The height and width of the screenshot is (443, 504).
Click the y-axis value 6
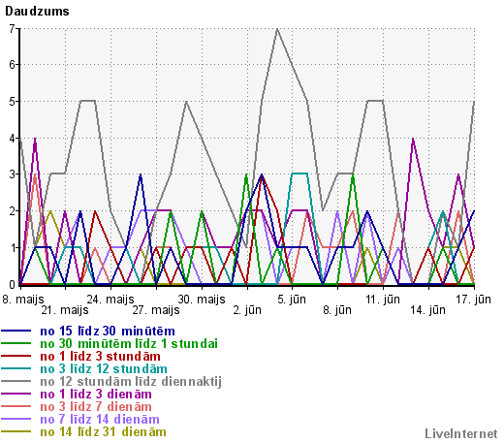pyautogui.click(x=13, y=65)
